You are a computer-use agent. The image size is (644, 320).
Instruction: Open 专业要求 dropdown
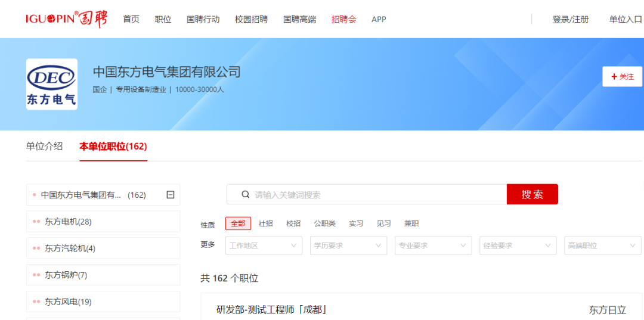434,246
